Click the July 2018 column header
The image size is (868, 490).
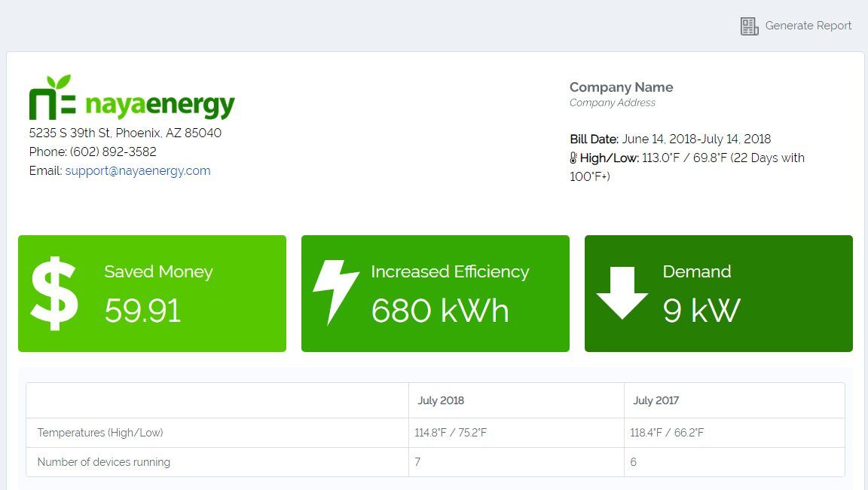[x=441, y=401]
